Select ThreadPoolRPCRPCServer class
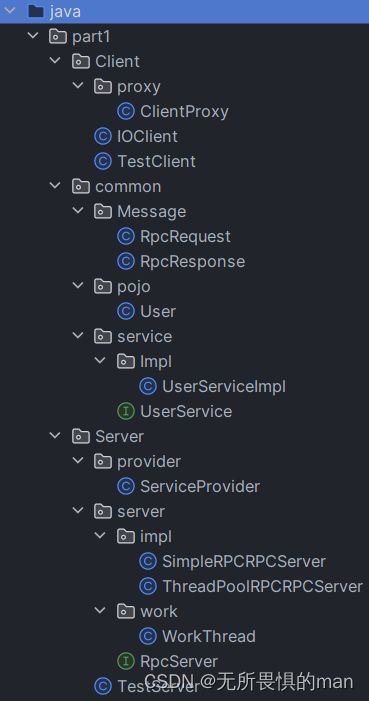369x701 pixels. click(251, 586)
